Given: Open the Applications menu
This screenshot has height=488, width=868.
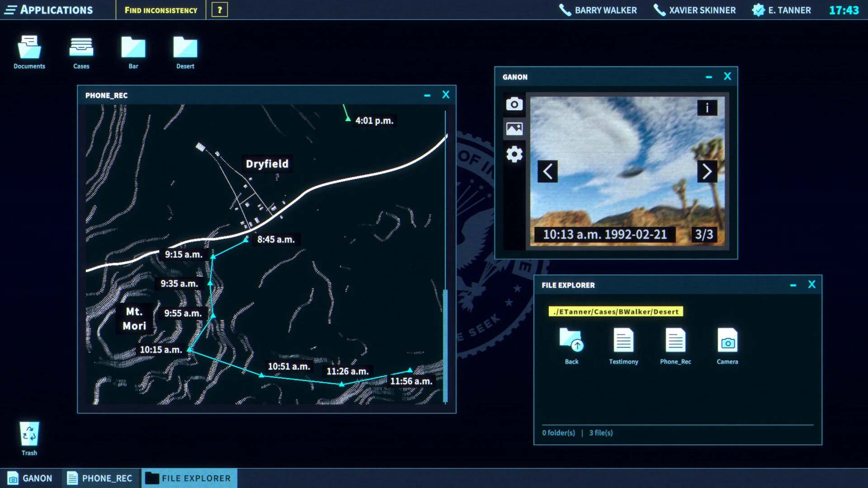Looking at the screenshot, I should (x=50, y=10).
